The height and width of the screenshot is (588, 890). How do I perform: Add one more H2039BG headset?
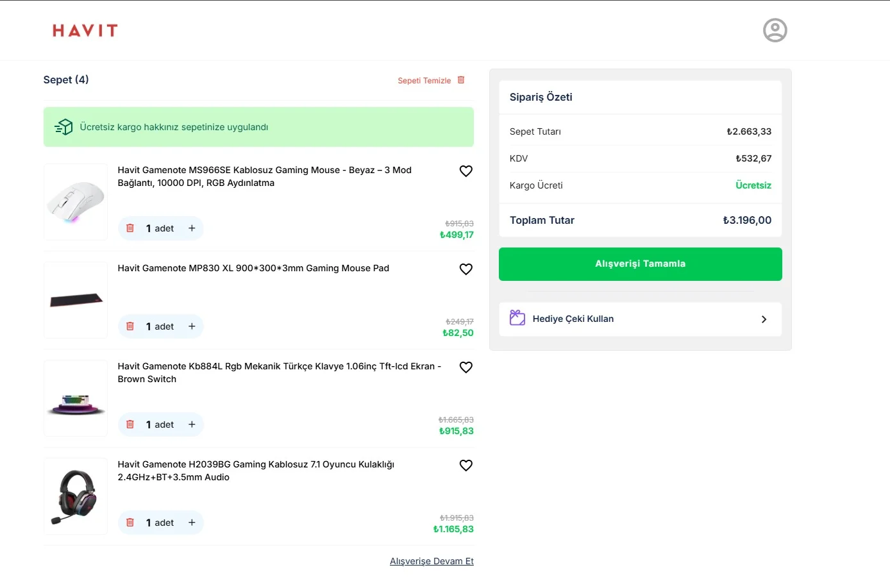click(x=192, y=523)
